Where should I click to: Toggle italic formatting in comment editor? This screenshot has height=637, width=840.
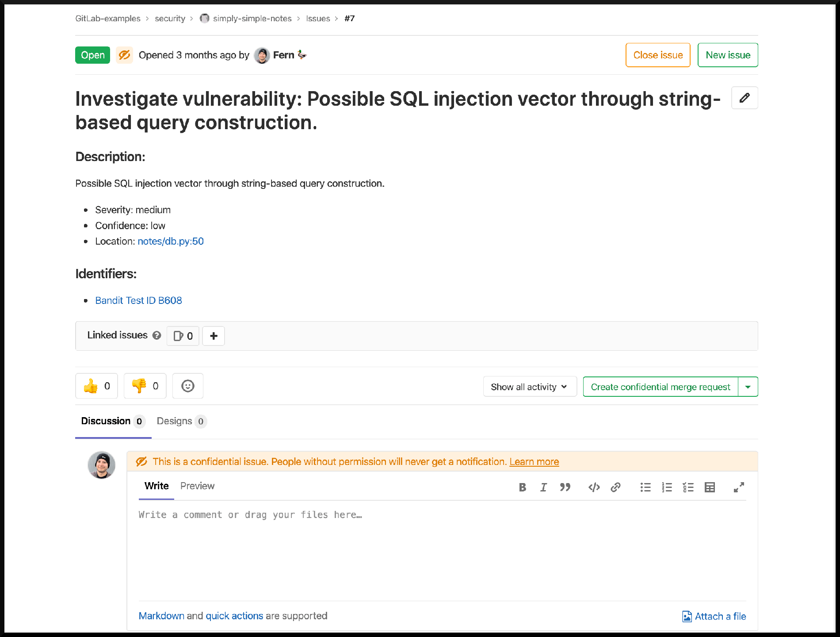(x=543, y=487)
